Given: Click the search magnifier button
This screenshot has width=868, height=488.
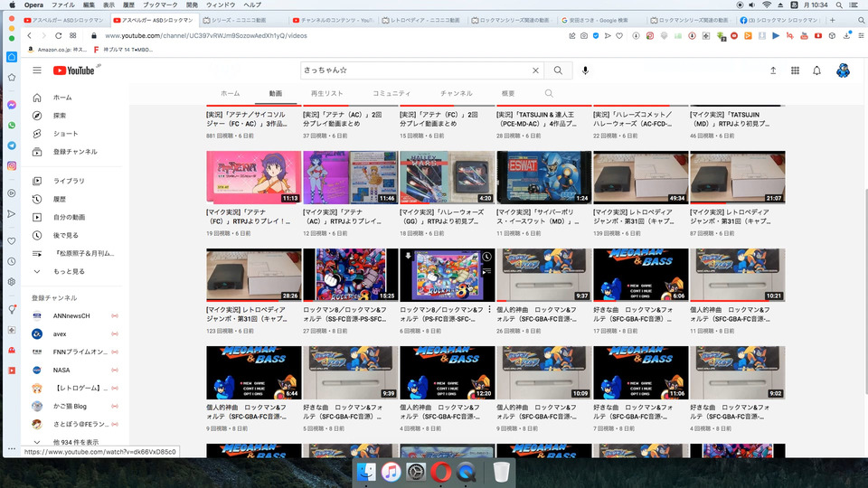Looking at the screenshot, I should point(558,70).
